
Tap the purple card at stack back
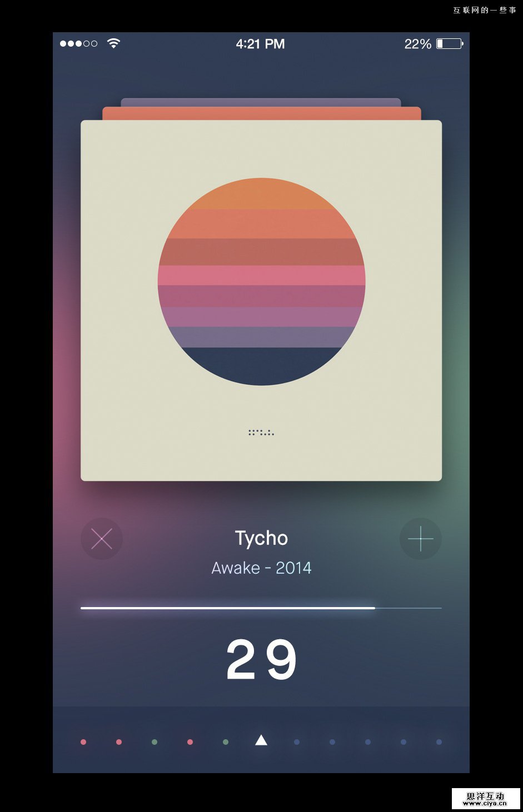tap(261, 102)
